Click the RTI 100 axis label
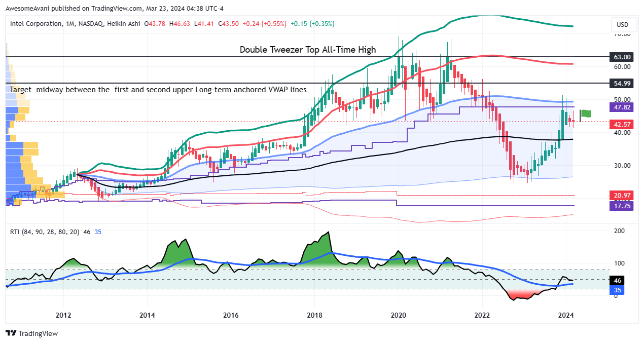644x343 pixels. click(x=619, y=263)
